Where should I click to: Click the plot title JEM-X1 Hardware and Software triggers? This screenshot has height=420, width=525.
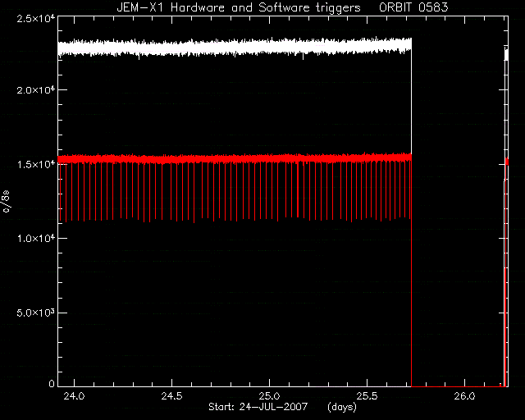[239, 7]
